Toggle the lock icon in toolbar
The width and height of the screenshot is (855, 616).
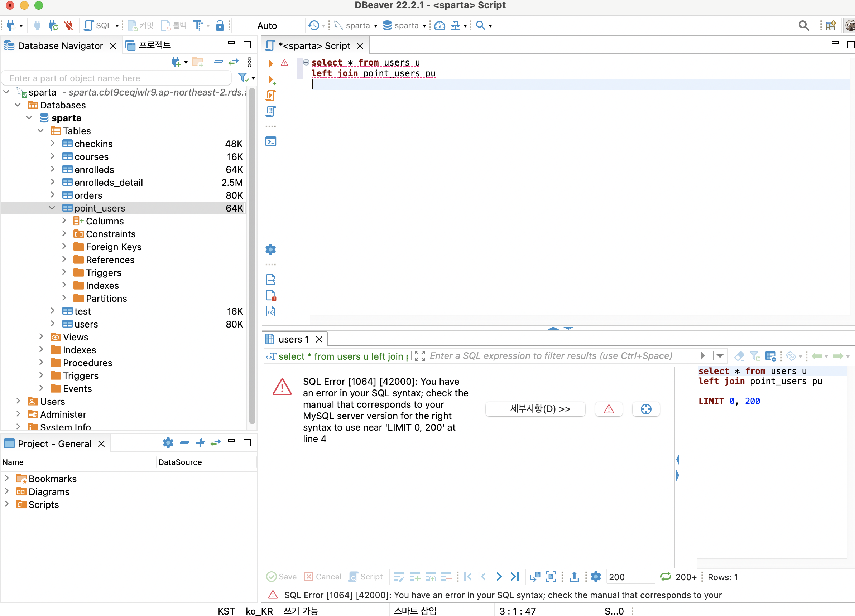point(220,26)
